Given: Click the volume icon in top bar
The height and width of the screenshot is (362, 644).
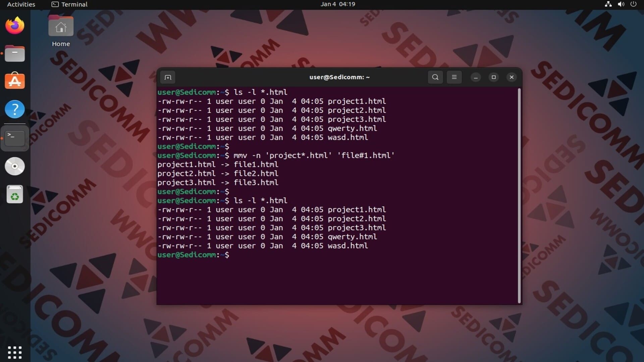Looking at the screenshot, I should click(621, 4).
